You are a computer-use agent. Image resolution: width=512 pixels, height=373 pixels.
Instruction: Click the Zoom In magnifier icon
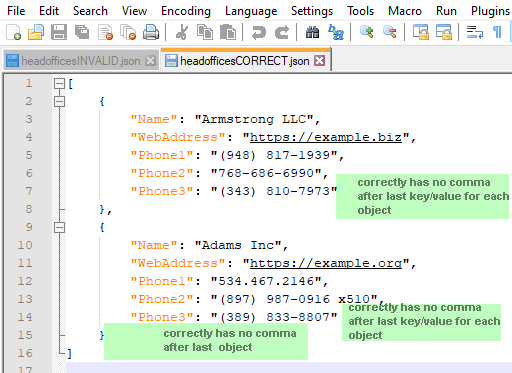click(367, 32)
